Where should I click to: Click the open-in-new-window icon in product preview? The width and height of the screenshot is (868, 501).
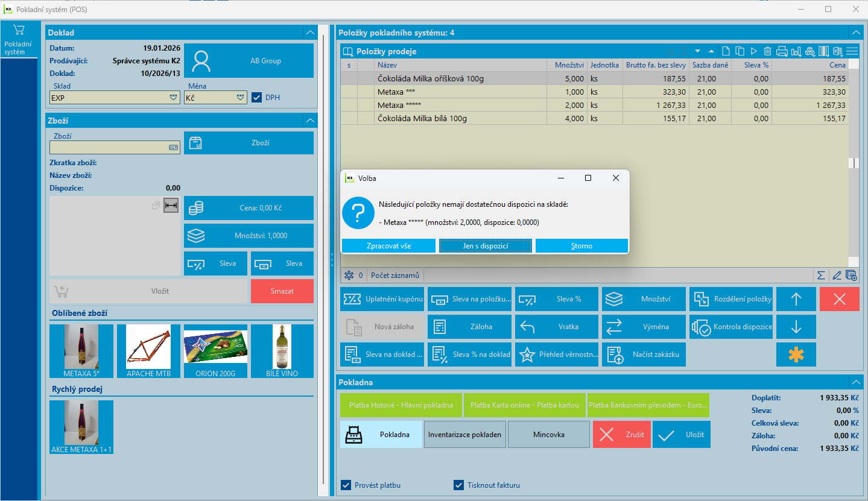point(156,206)
